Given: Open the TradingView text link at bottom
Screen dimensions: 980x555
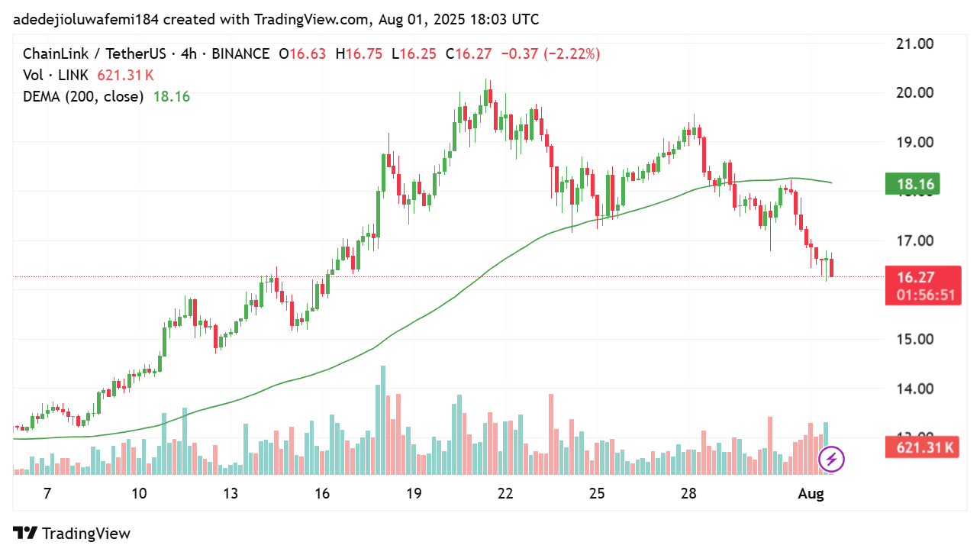Looking at the screenshot, I should [86, 534].
